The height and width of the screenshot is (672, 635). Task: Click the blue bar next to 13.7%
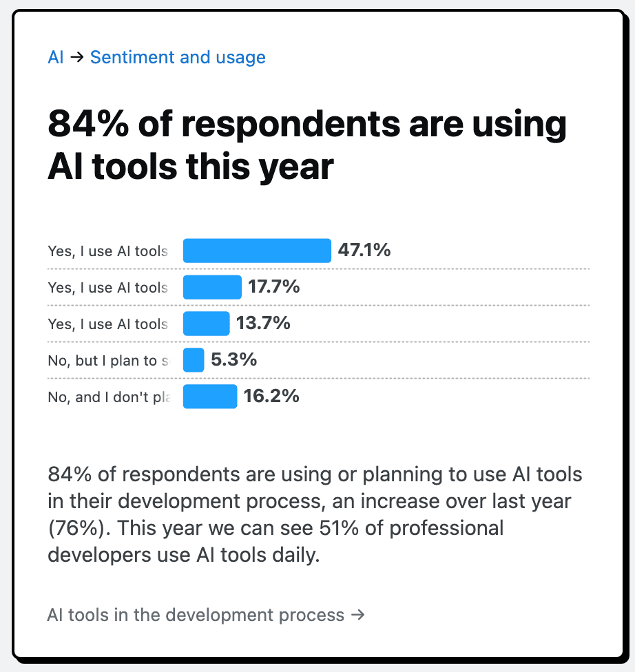pos(206,324)
